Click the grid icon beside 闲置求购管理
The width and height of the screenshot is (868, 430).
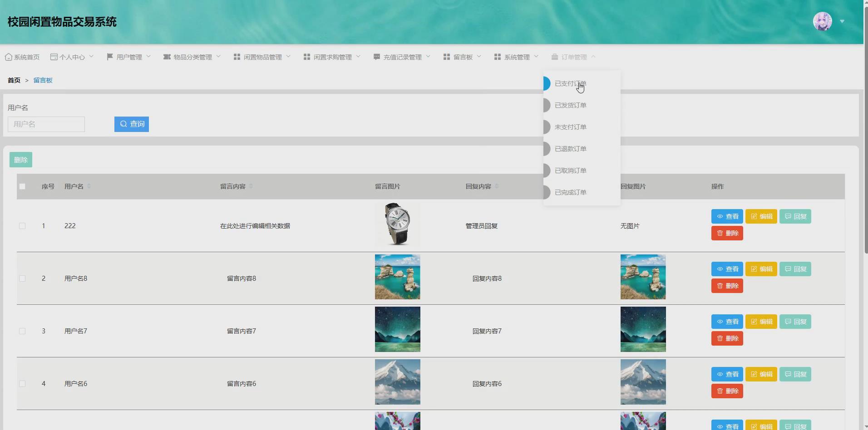[x=307, y=57]
